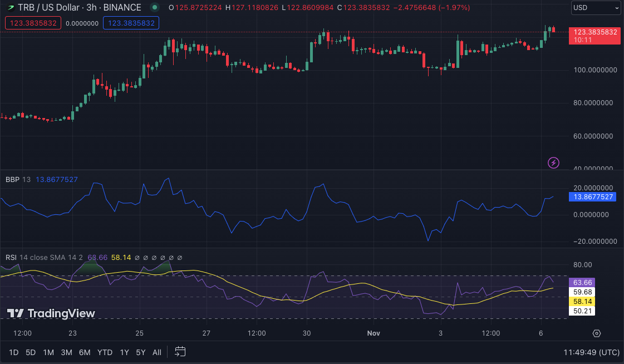Click the RSI 14 close SMA label
624x364 pixels.
tap(44, 257)
